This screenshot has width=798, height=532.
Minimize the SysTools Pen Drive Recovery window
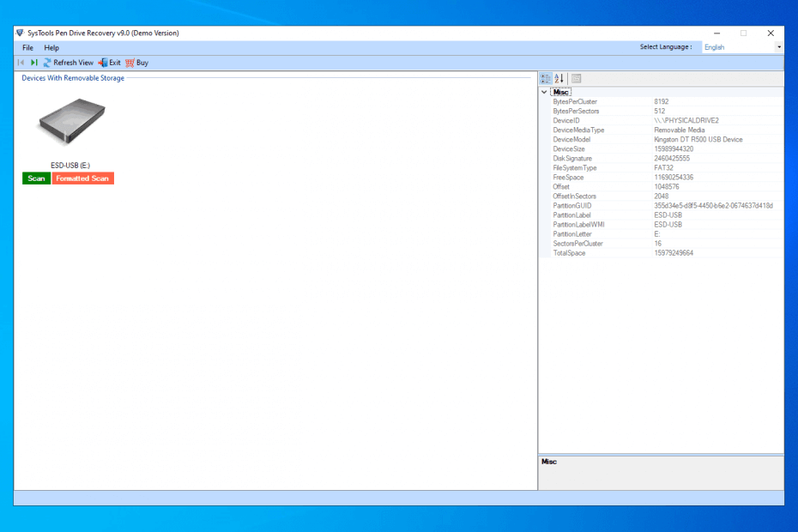[x=716, y=33]
